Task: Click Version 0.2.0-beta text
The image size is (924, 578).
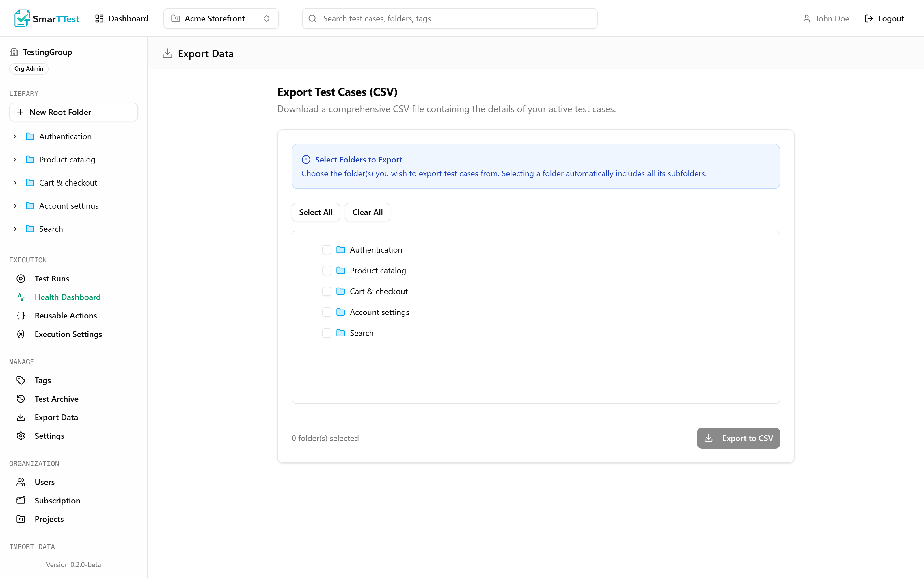Action: [74, 564]
